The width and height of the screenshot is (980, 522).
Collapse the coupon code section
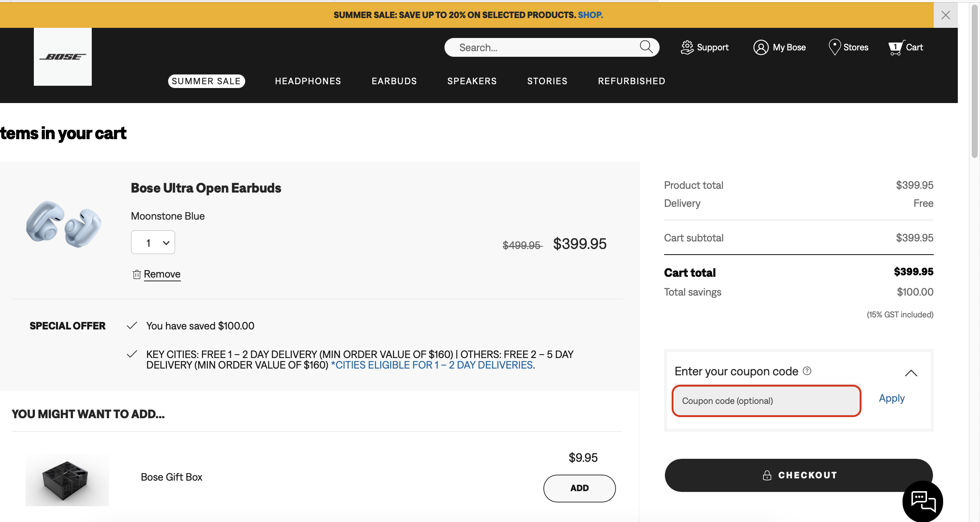(x=911, y=373)
